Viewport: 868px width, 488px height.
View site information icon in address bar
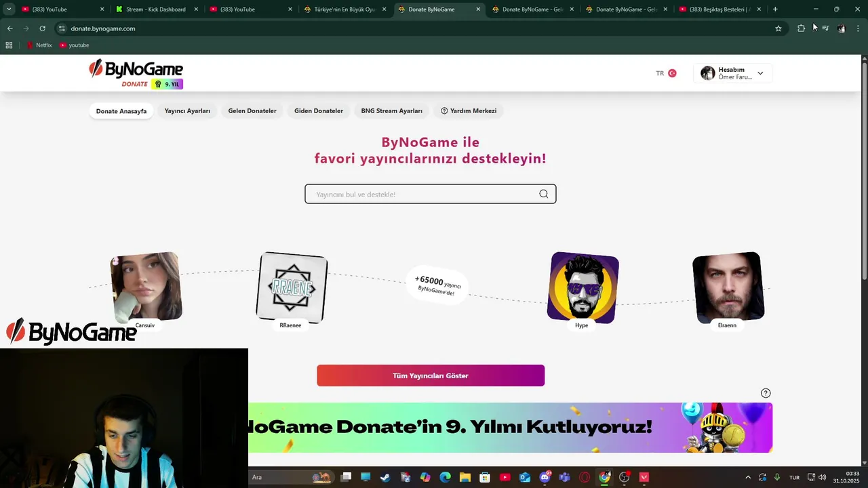click(x=62, y=28)
